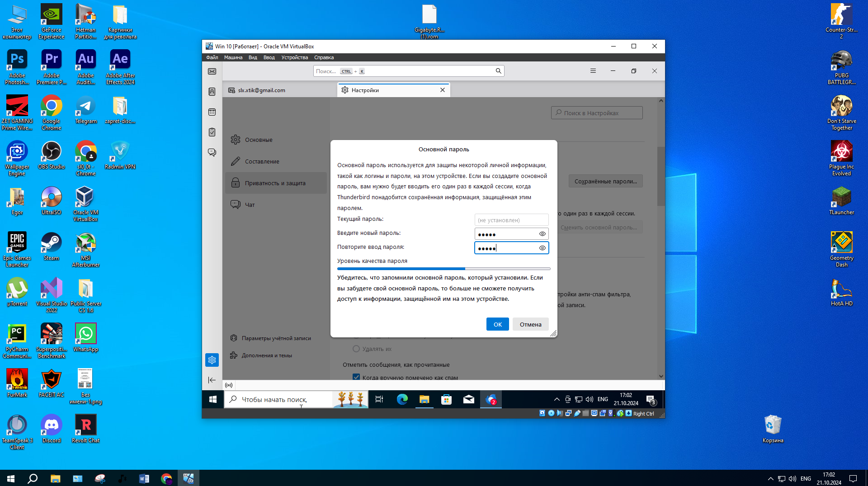
Task: Click host taskbar search icon
Action: pyautogui.click(x=33, y=478)
